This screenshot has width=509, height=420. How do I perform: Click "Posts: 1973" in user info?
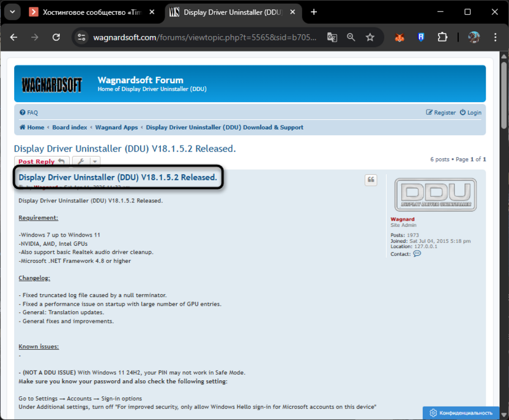point(405,235)
